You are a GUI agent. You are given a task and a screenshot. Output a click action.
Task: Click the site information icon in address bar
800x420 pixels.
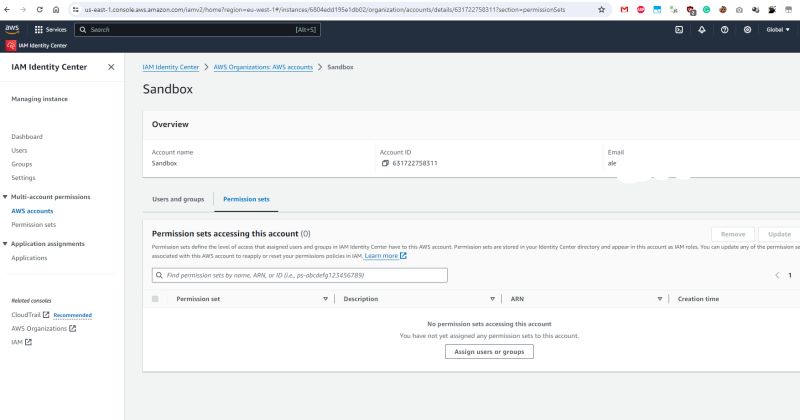[76, 10]
